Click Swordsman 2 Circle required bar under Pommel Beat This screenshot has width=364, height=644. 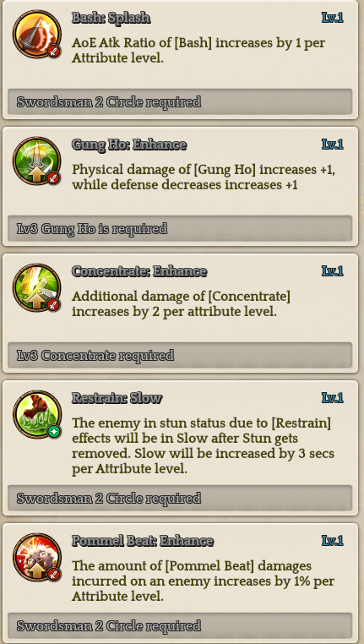click(x=180, y=625)
